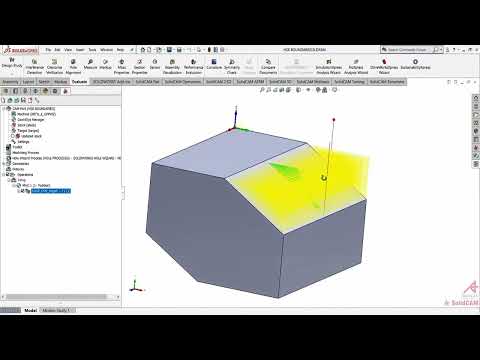Run Interference Detection
The height and width of the screenshot is (360, 480).
pos(34,66)
